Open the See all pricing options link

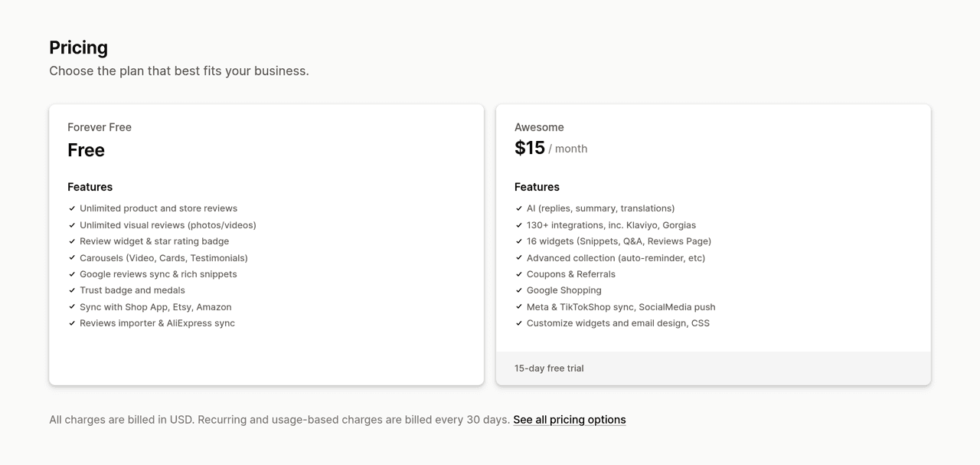click(x=570, y=420)
